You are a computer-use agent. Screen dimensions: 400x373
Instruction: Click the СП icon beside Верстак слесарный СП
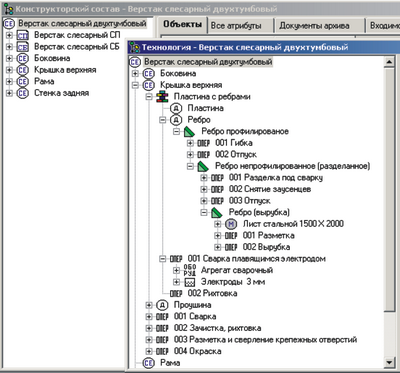[x=23, y=35]
